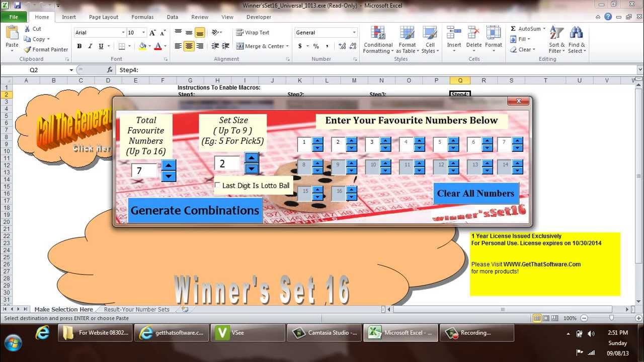Click the fill color bucket icon
The height and width of the screenshot is (362, 644).
coord(142,46)
